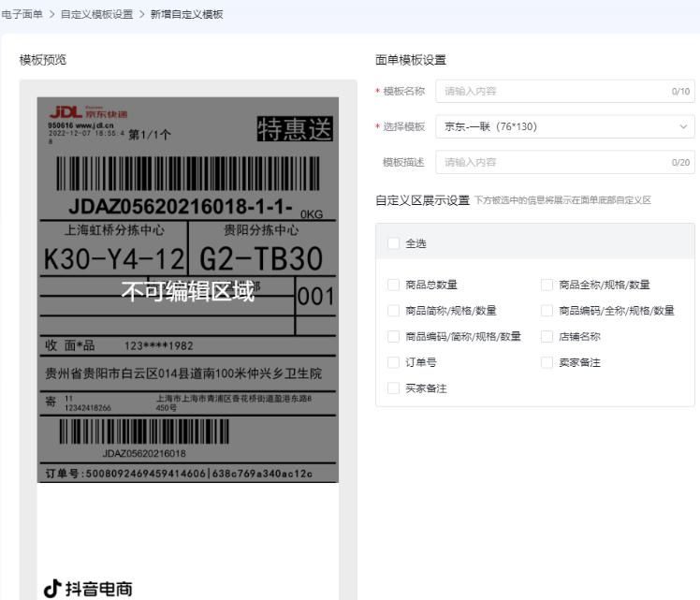Viewport: 700px width, 600px height.
Task: Check the 买家备注 checkbox
Action: [393, 388]
